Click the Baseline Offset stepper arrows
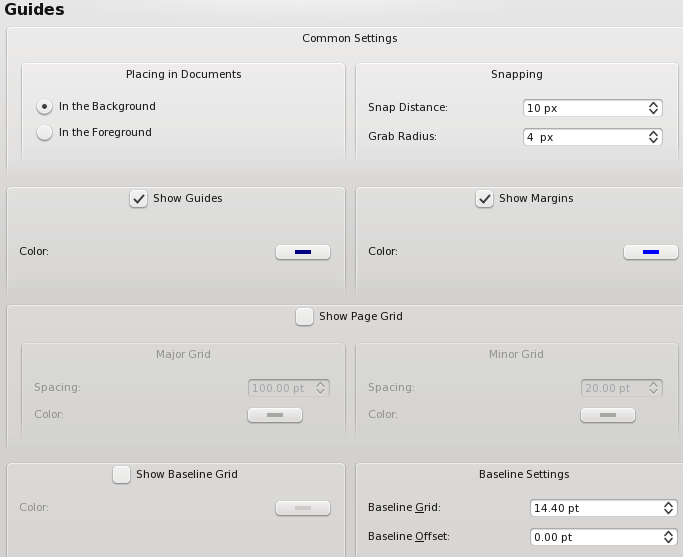Viewport: 683px width, 557px height. pos(668,537)
